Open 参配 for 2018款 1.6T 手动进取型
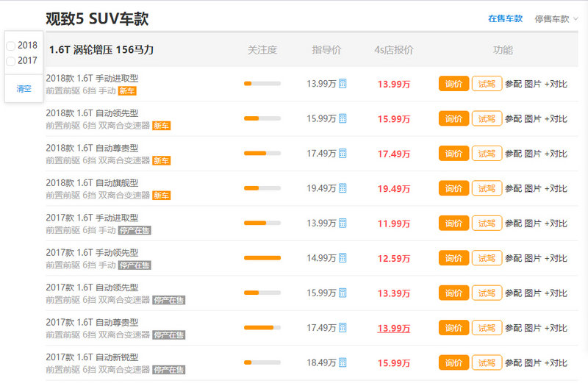Viewport: 588px width, 386px height. point(513,84)
